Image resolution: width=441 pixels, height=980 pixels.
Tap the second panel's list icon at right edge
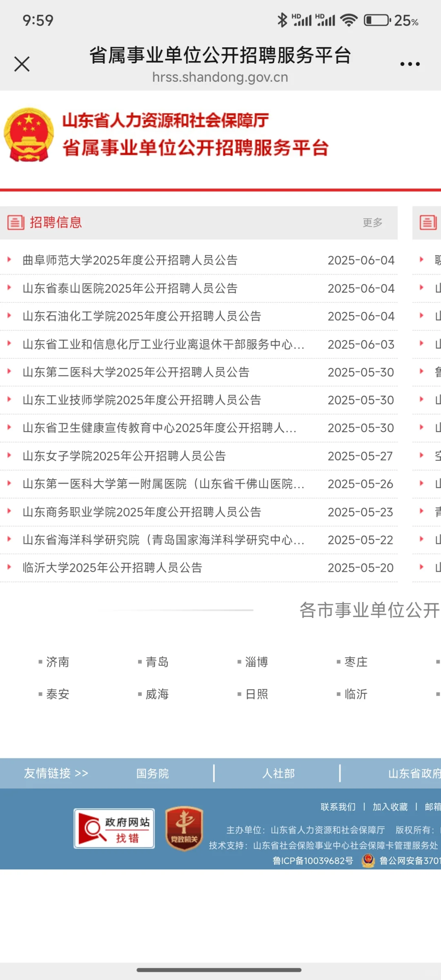click(428, 222)
